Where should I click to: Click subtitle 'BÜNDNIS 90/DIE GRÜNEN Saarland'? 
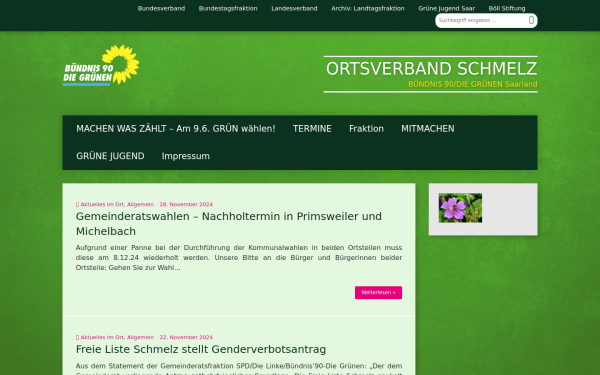tap(473, 84)
